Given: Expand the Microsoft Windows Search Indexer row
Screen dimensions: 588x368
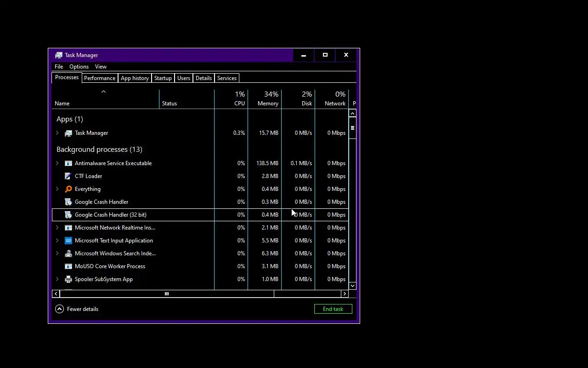Looking at the screenshot, I should click(x=57, y=253).
